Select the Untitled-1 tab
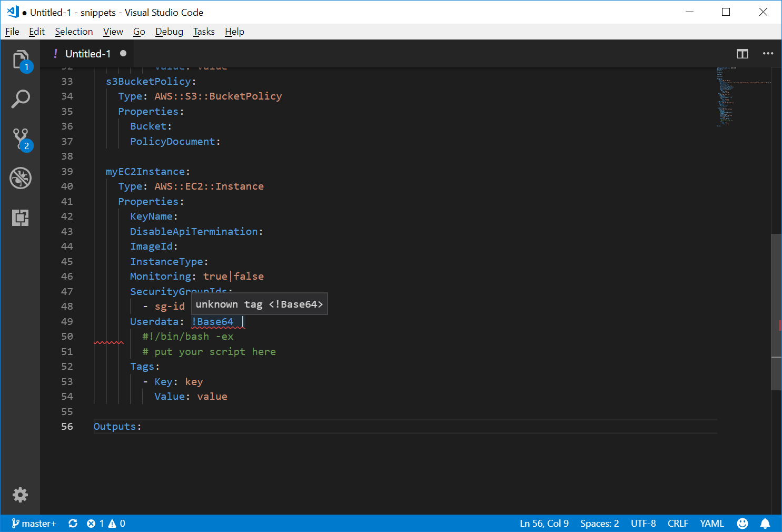Screen dimensions: 782x532 tap(87, 53)
